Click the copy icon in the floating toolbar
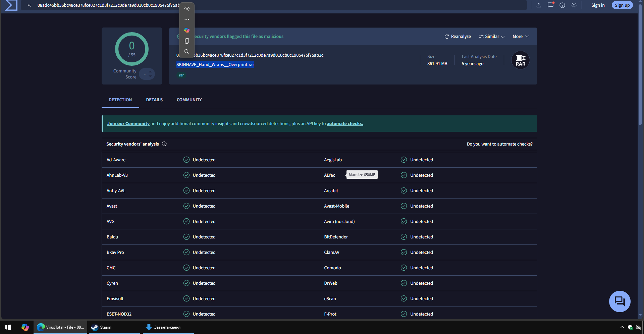The width and height of the screenshot is (644, 334). coord(187,41)
